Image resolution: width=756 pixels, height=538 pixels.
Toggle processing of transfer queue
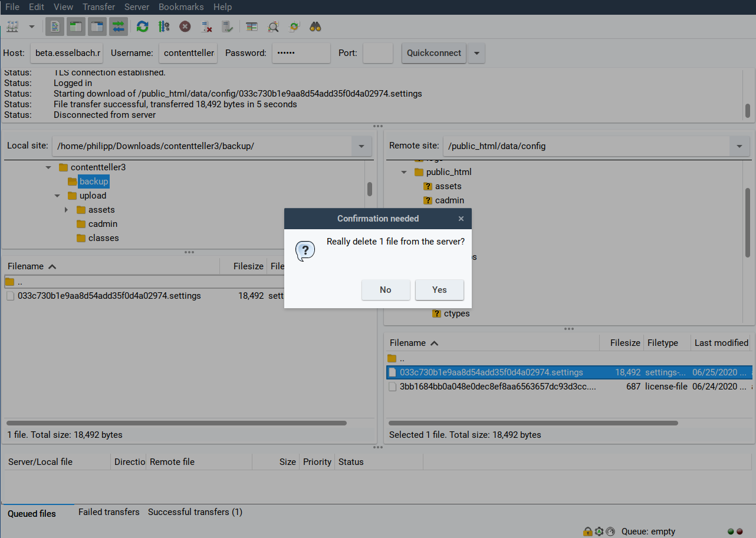164,27
